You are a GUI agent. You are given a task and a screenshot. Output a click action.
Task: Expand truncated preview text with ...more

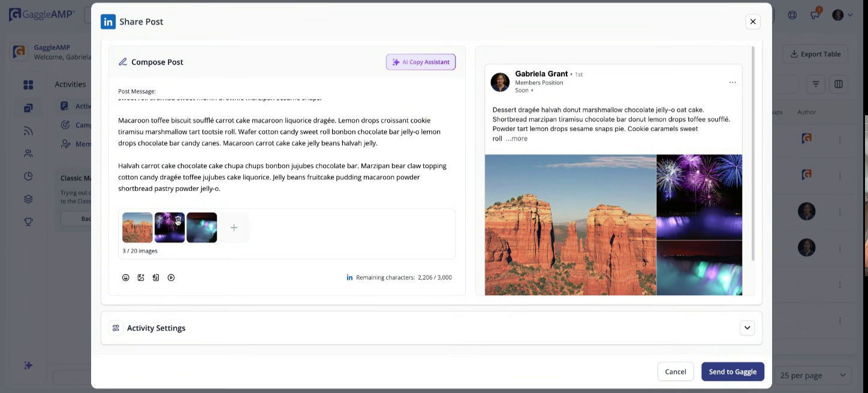516,139
